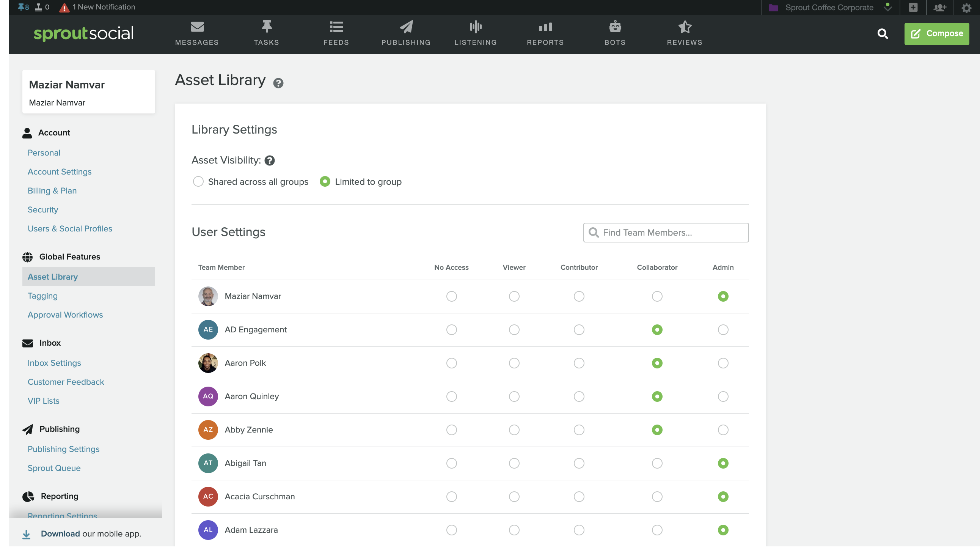Open VIP Lists in sidebar

tap(44, 401)
